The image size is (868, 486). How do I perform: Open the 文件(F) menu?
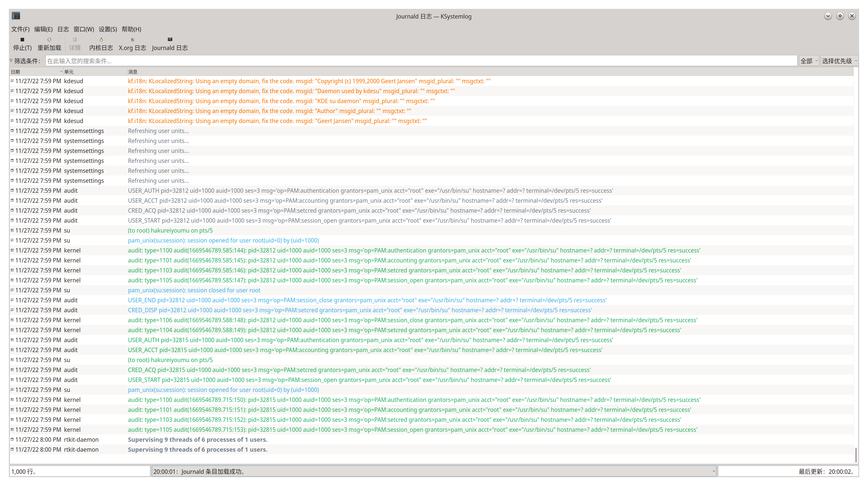20,29
